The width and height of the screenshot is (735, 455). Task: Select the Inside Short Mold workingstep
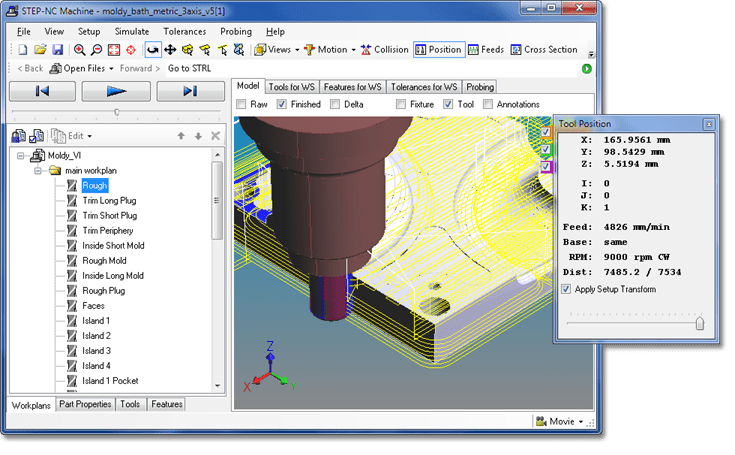113,246
